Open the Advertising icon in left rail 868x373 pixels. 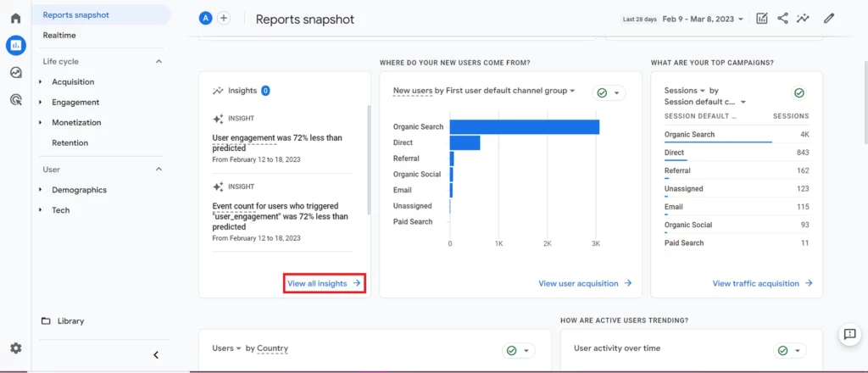pos(15,100)
